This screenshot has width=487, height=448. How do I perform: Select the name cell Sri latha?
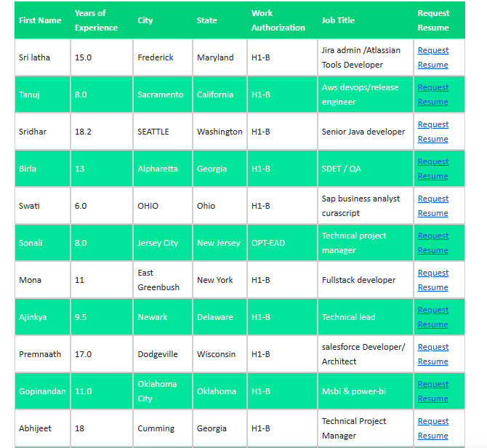(x=43, y=57)
